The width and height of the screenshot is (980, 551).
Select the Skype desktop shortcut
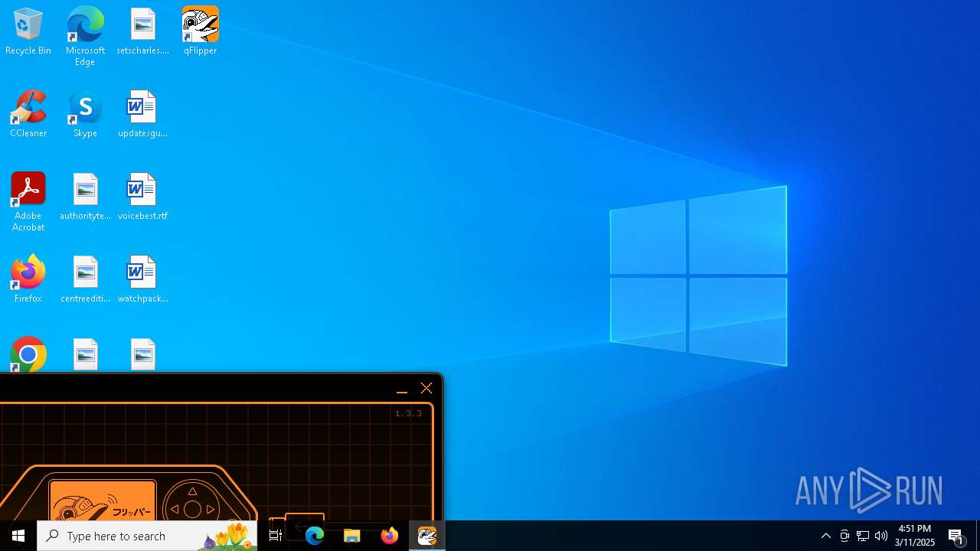coord(85,115)
